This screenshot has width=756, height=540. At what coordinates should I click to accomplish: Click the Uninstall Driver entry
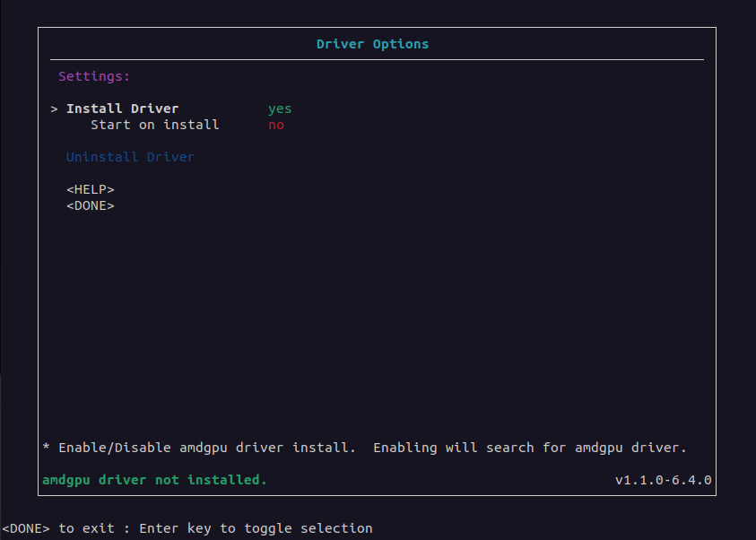(x=130, y=157)
